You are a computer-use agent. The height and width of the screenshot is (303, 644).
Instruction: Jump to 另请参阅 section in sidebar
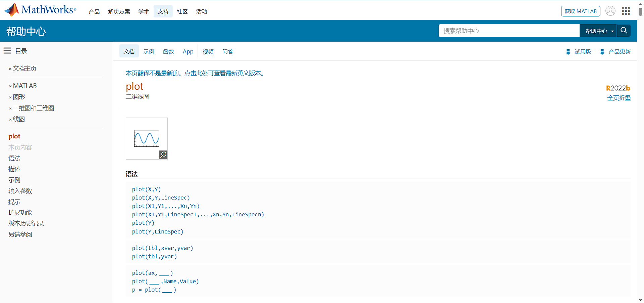click(20, 234)
